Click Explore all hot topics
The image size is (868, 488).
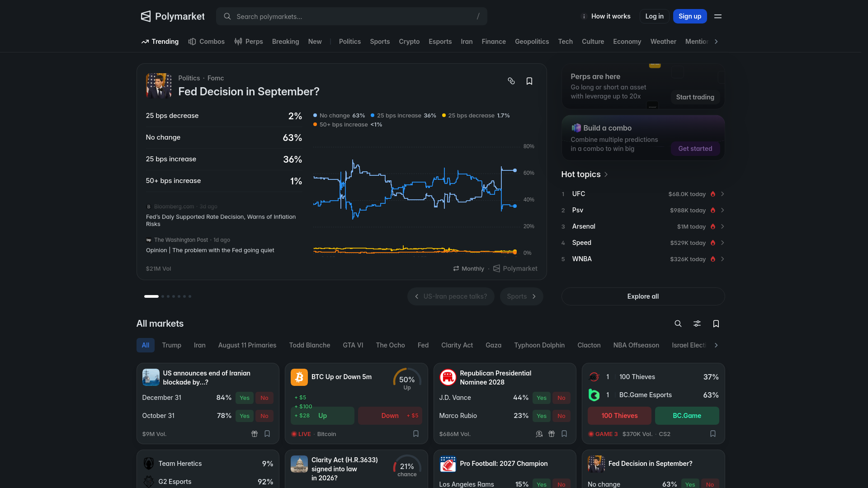643,296
